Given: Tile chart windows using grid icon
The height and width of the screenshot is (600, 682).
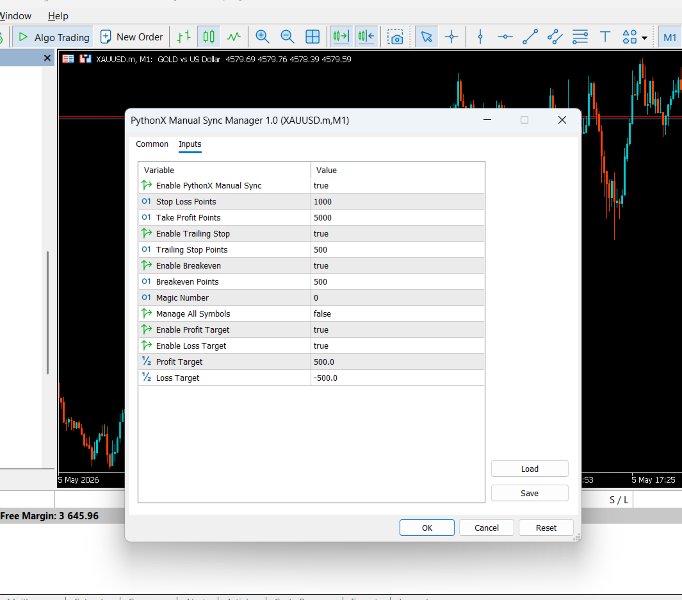Looking at the screenshot, I should (313, 37).
